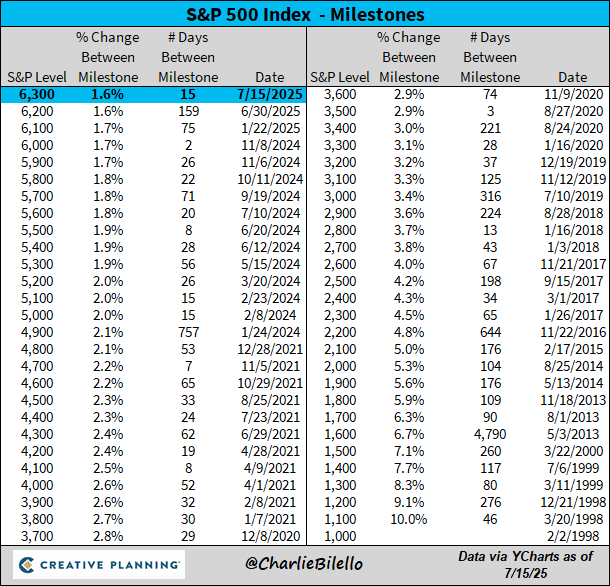Click the 4,790 days value

tap(490, 434)
